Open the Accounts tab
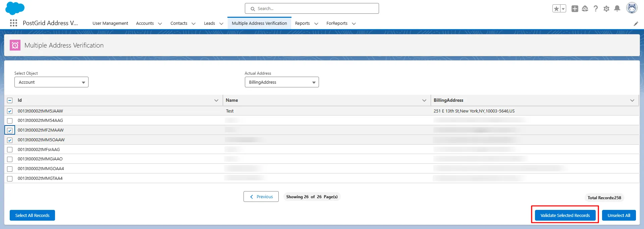This screenshot has width=644, height=229. point(145,23)
